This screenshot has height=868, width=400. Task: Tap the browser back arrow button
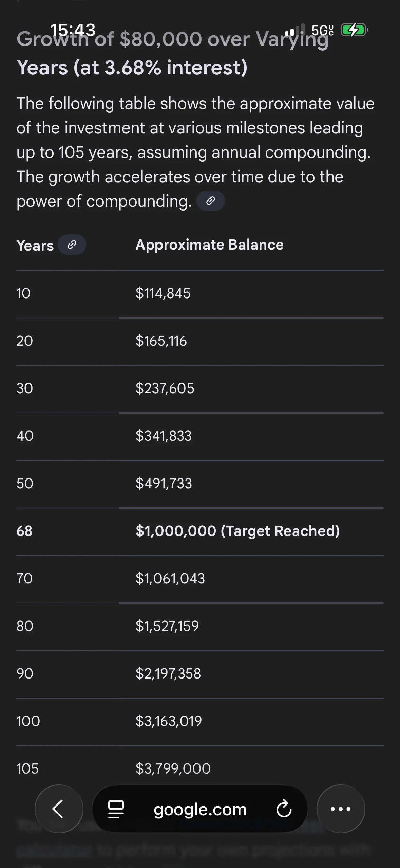(x=59, y=809)
